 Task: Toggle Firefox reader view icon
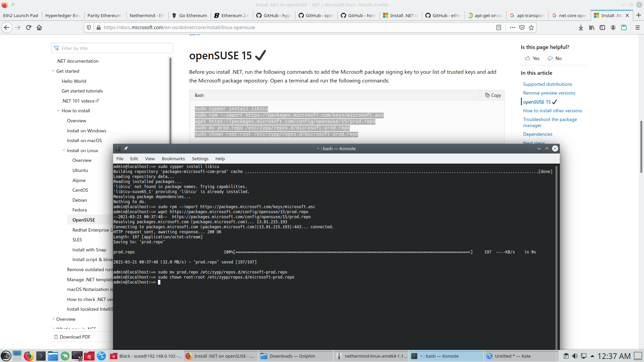499,27
